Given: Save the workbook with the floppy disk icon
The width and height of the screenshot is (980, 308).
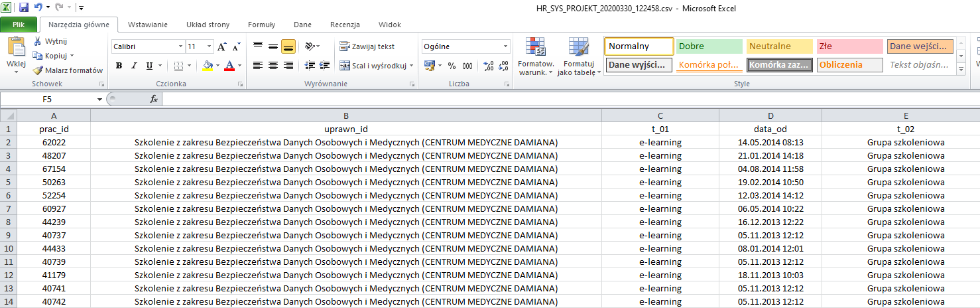Looking at the screenshot, I should [24, 8].
